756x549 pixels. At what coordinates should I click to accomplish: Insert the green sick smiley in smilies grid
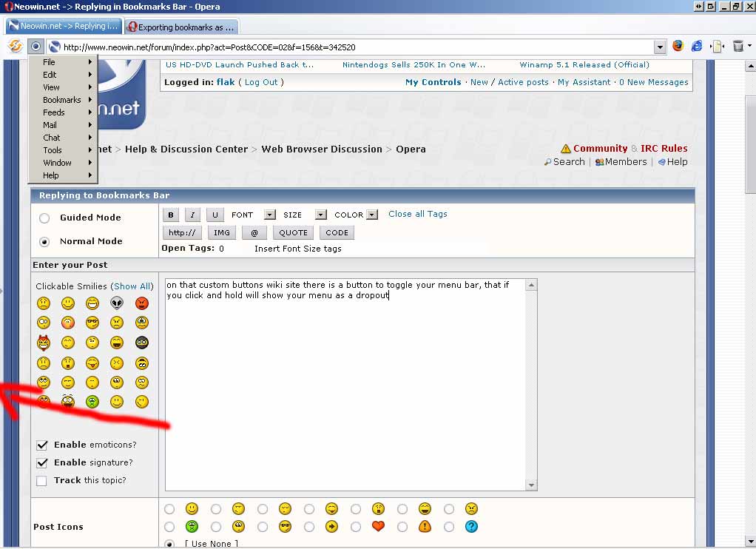pos(92,401)
